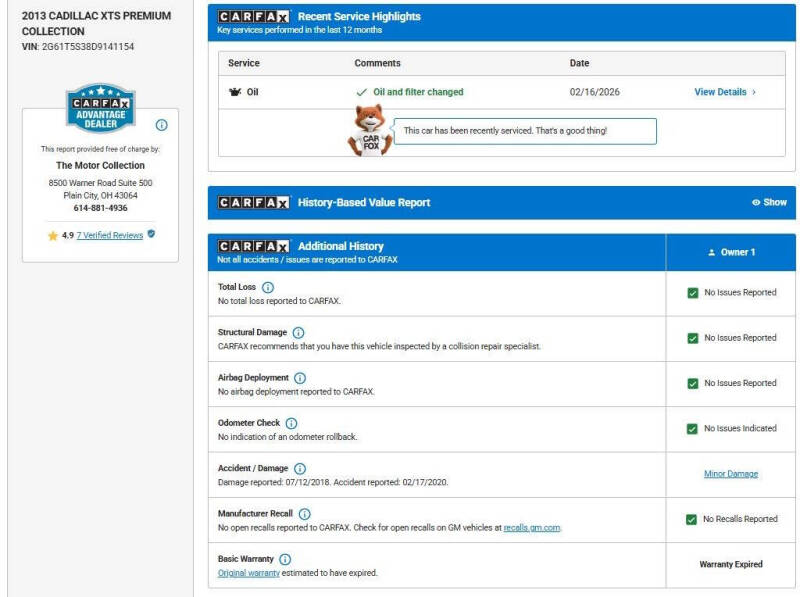Viewport: 800px width, 597px height.
Task: Click Oil and filter changed text
Action: coord(418,92)
